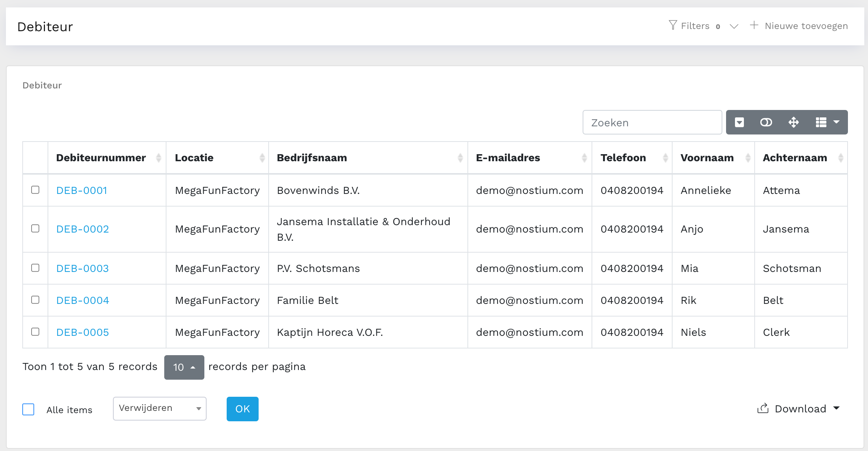This screenshot has height=451, width=868.
Task: Toggle the switch icon in table toolbar
Action: tap(766, 122)
